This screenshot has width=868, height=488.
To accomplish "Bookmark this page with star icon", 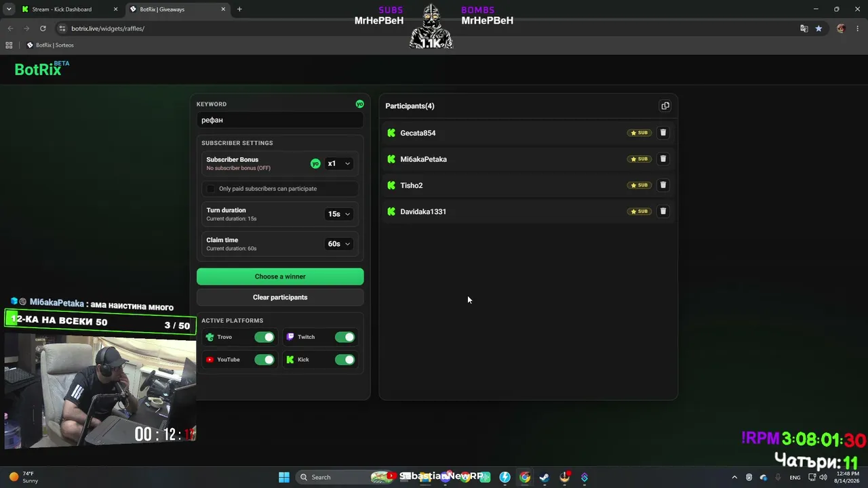I will [818, 28].
